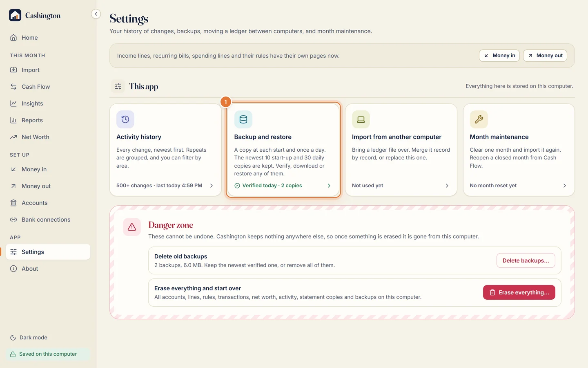This screenshot has height=368, width=588.
Task: Click the Import tray icon in sidebar
Action: tap(13, 70)
